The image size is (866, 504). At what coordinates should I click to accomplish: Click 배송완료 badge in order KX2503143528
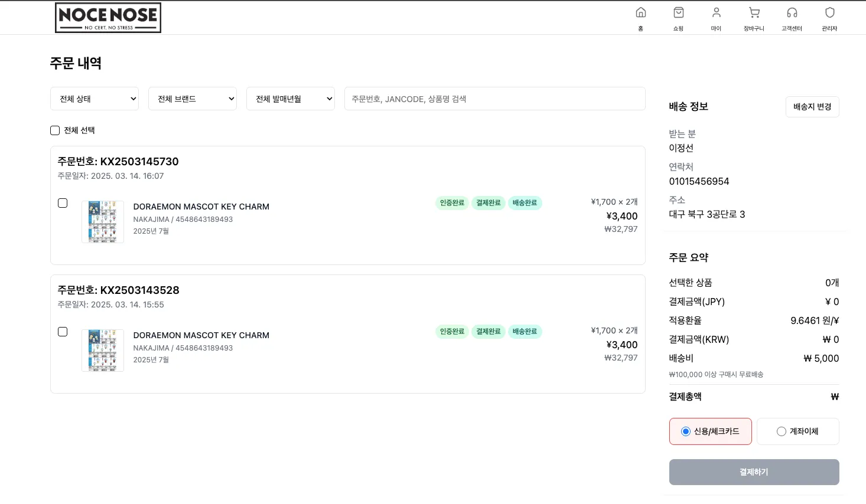tap(525, 332)
